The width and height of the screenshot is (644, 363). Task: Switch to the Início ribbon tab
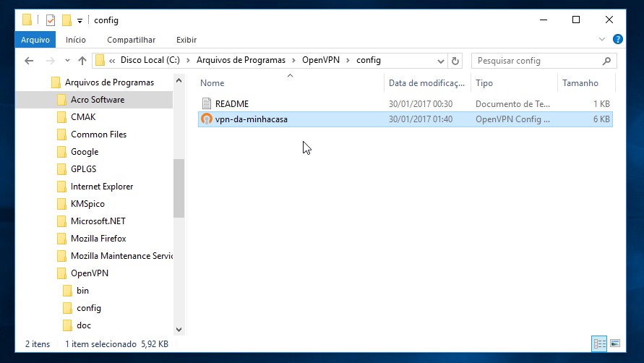click(x=76, y=40)
